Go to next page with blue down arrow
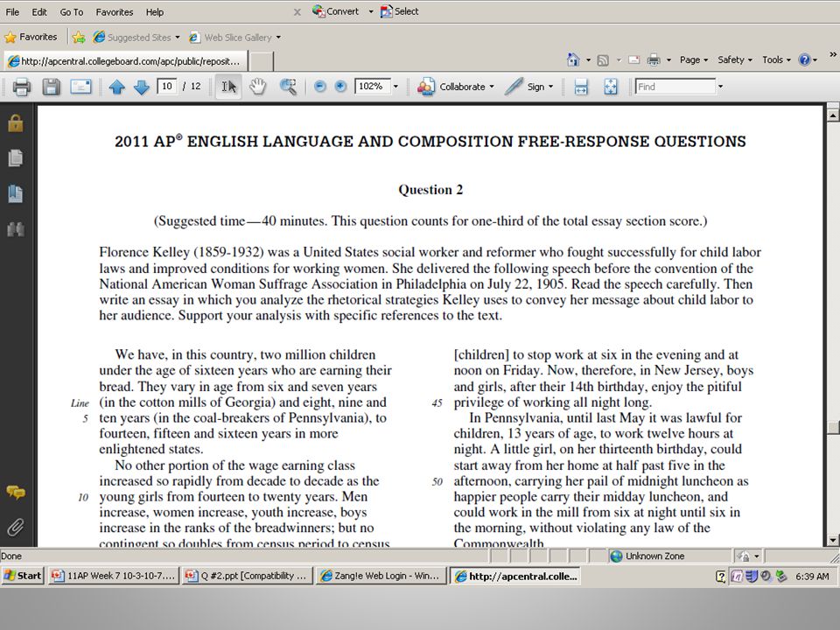Image resolution: width=840 pixels, height=630 pixels. 141,87
